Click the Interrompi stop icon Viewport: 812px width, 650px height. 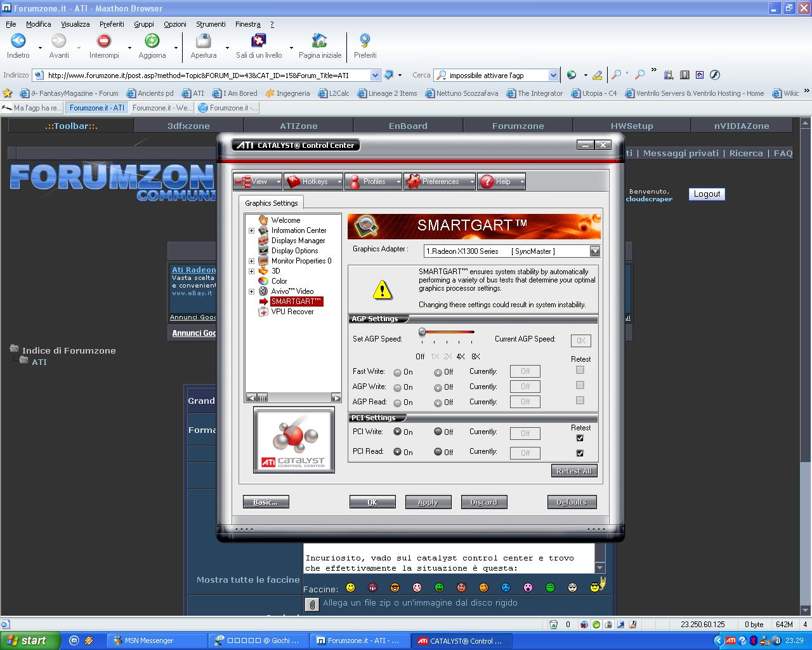[104, 41]
